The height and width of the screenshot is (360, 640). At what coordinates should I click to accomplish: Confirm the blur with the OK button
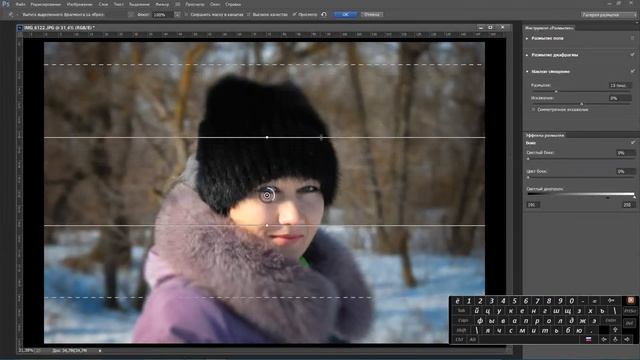[345, 15]
